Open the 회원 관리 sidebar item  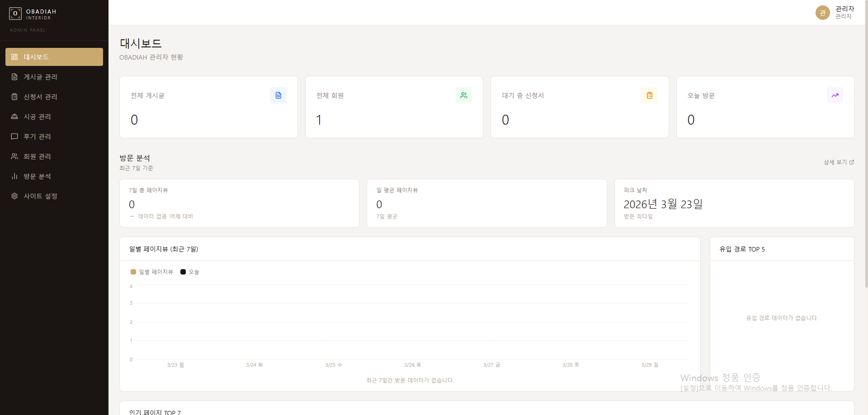click(x=37, y=156)
